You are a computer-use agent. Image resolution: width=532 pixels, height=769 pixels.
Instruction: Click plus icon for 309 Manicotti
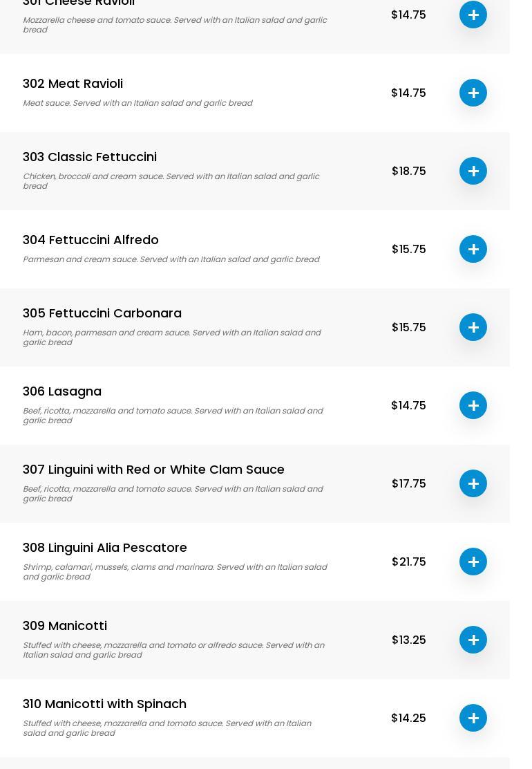pos(473,640)
